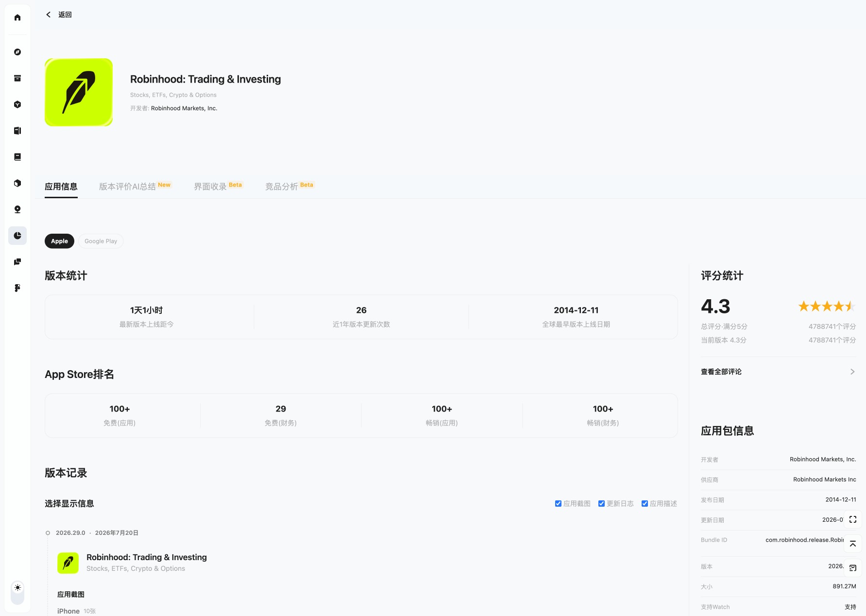
Task: Click the large Robinhood app icon thumbnail
Action: 79,92
